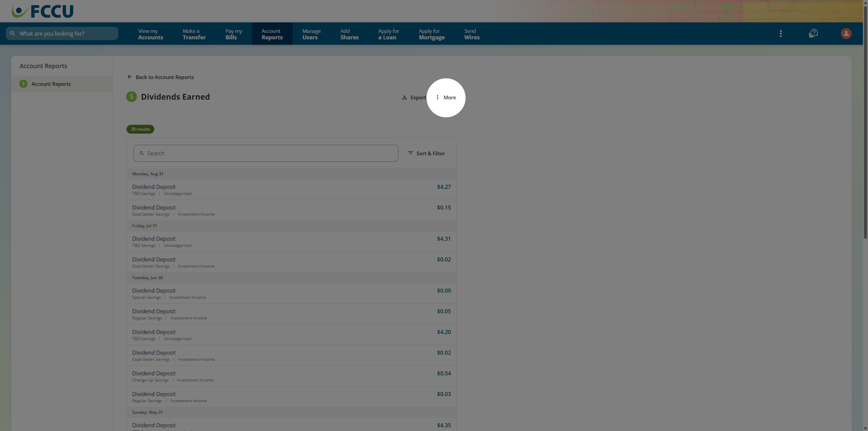The height and width of the screenshot is (431, 868).
Task: Open the $0.15 Dividend Deposit row
Action: tap(292, 210)
